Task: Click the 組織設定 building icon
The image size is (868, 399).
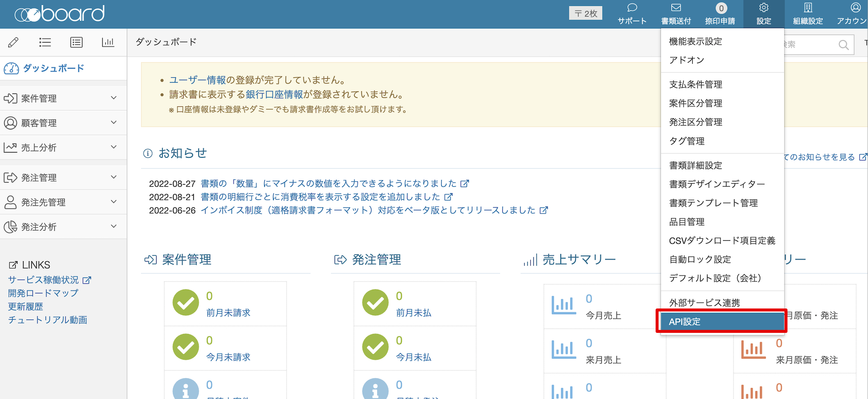Action: pyautogui.click(x=808, y=8)
